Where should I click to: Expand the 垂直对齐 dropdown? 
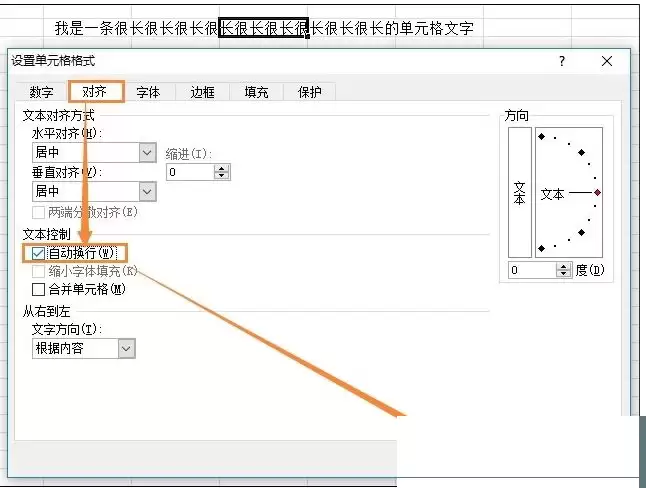coord(147,192)
